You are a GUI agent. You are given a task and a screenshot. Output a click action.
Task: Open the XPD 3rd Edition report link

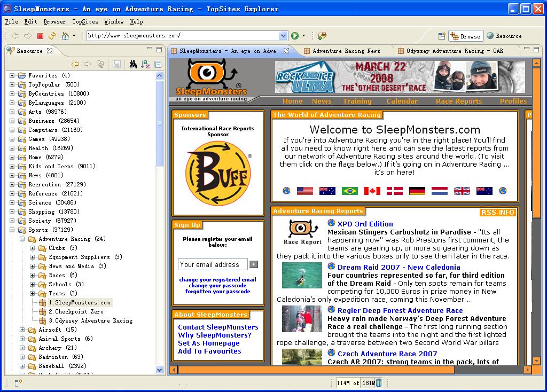click(x=365, y=224)
